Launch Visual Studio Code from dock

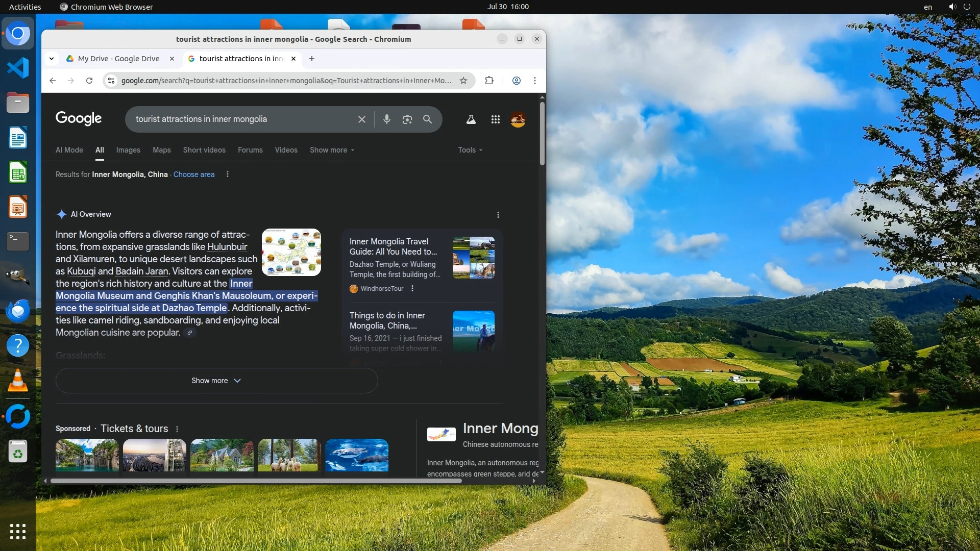pos(18,68)
